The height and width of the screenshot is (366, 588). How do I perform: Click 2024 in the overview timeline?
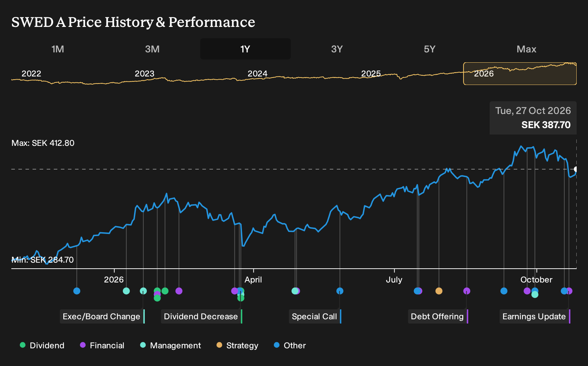pyautogui.click(x=258, y=74)
